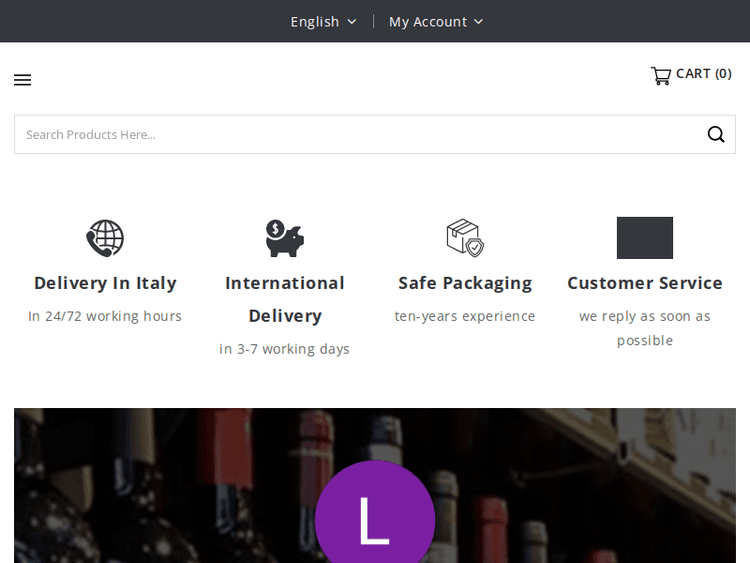Image resolution: width=750 pixels, height=563 pixels.
Task: Open the CART (0) link
Action: (703, 73)
